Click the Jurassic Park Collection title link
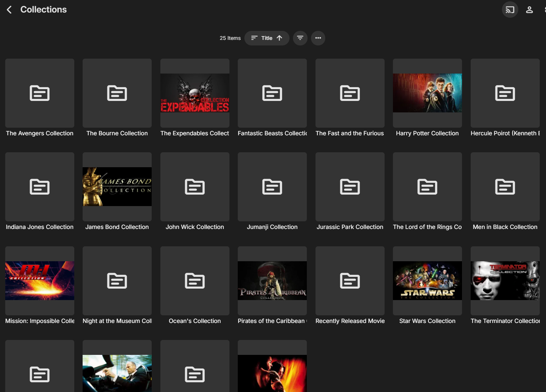Screen dimensions: 546x392 [350, 227]
